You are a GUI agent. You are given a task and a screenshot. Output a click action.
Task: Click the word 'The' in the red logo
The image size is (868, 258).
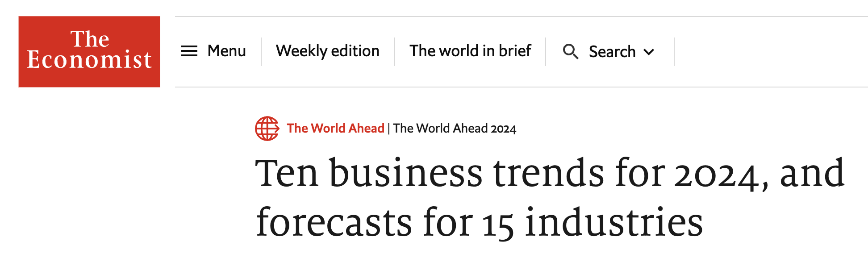(90, 39)
